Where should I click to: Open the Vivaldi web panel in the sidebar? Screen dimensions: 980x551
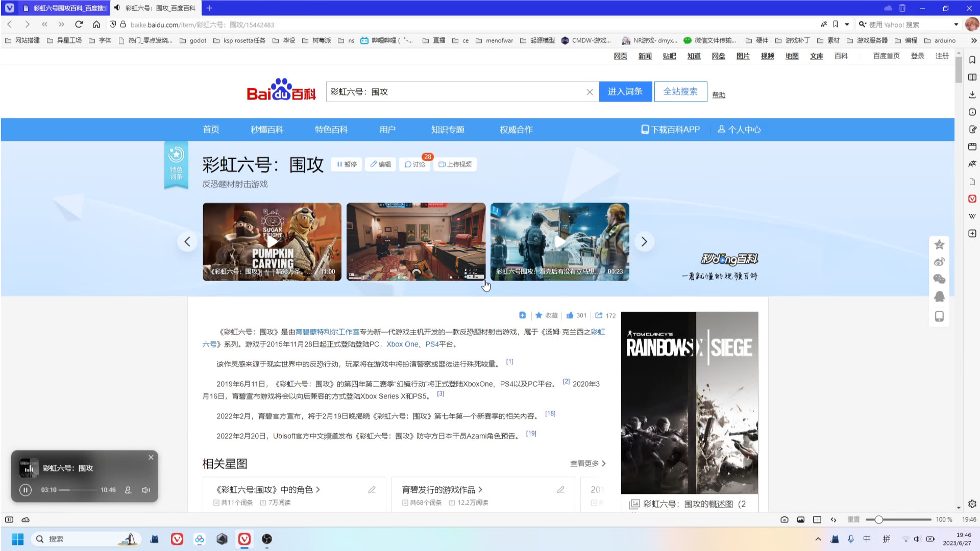pos(972,198)
